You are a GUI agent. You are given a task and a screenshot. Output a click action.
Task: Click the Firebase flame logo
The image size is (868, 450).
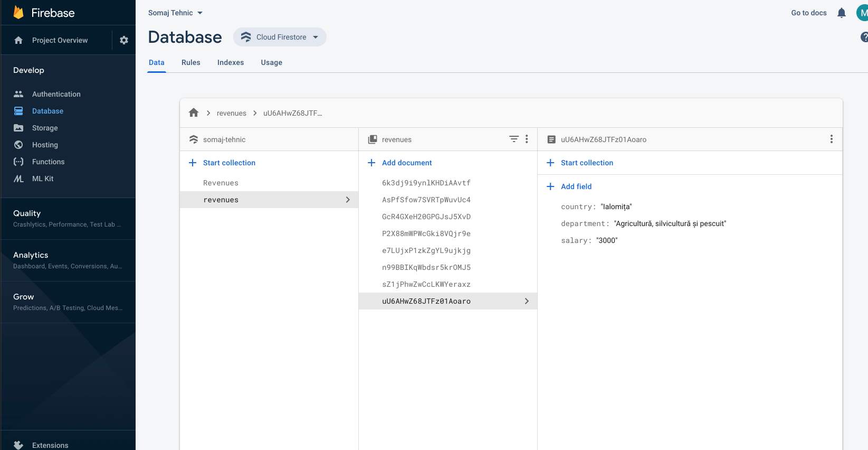click(18, 12)
